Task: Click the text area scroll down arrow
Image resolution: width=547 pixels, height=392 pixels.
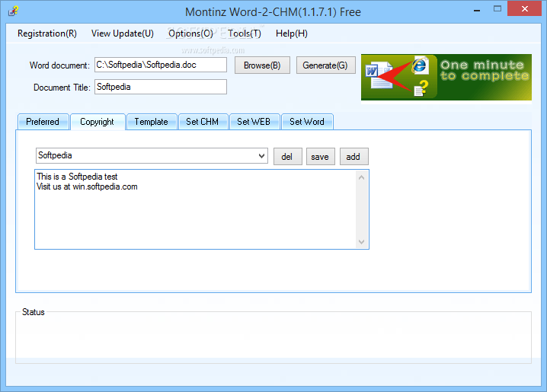Action: point(361,241)
